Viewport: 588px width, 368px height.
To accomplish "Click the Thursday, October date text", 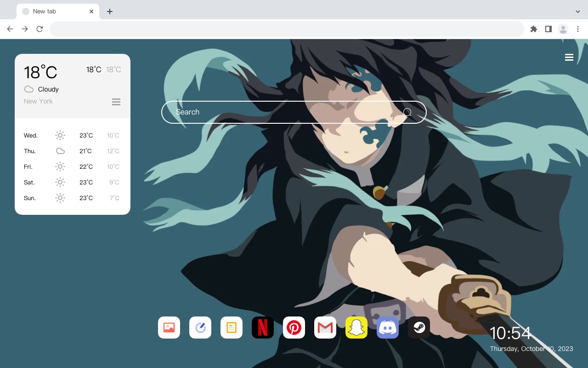I will [531, 349].
